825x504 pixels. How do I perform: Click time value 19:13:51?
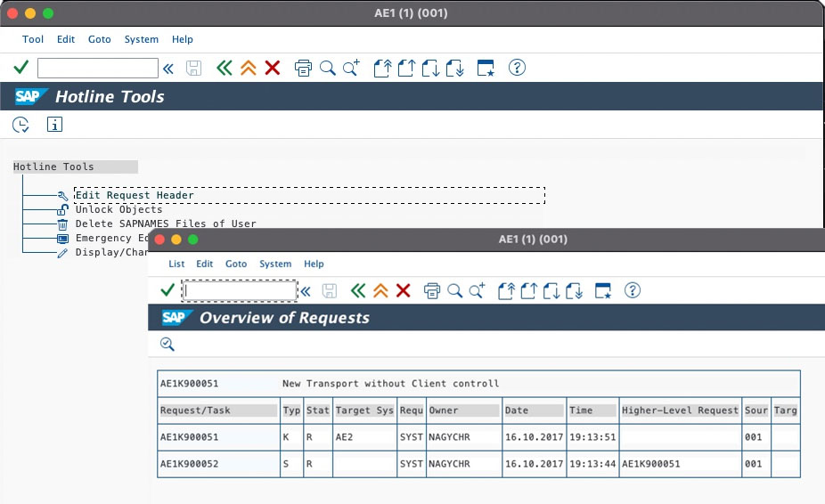coord(592,437)
